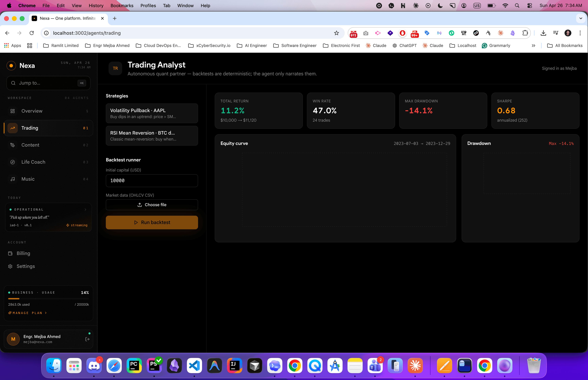This screenshot has height=380, width=588.
Task: Reload the page
Action: 32,33
